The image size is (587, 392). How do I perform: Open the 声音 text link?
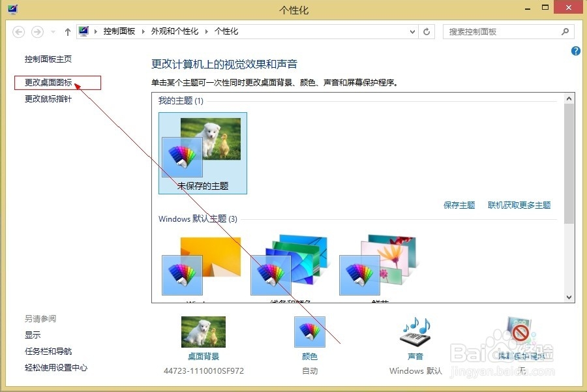415,356
